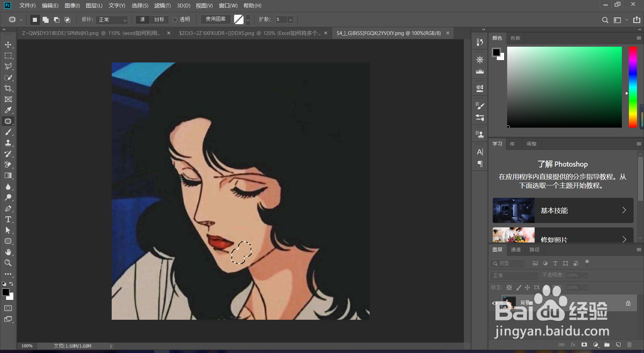Switch to the 色板 tab
The width and height of the screenshot is (644, 353).
pos(515,38)
